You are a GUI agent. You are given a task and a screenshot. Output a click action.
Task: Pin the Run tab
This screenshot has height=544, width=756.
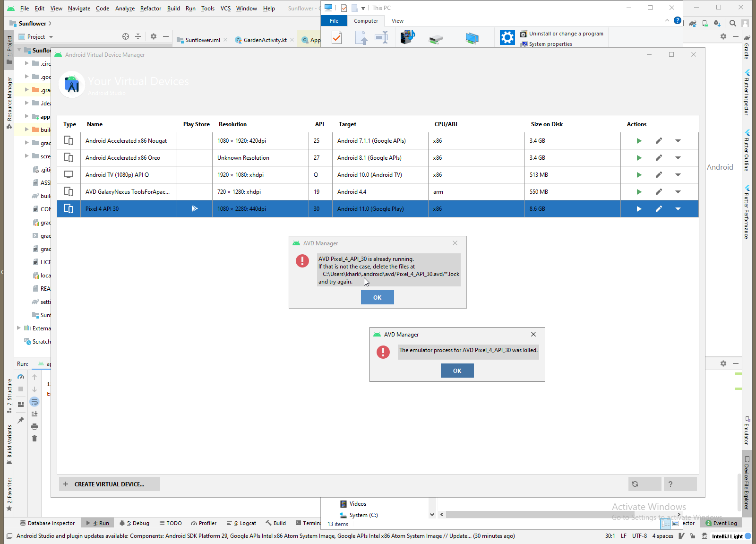coord(21,420)
